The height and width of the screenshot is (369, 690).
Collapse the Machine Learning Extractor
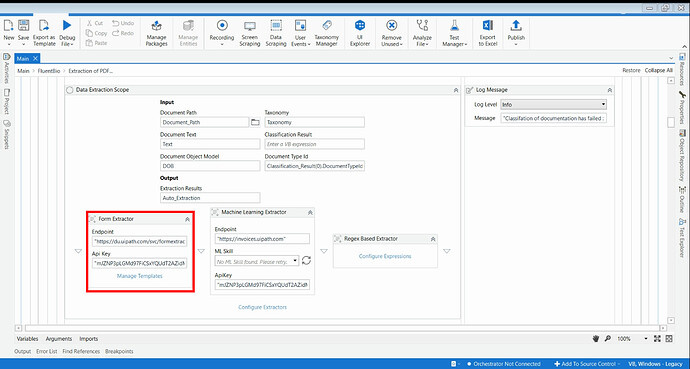[310, 212]
